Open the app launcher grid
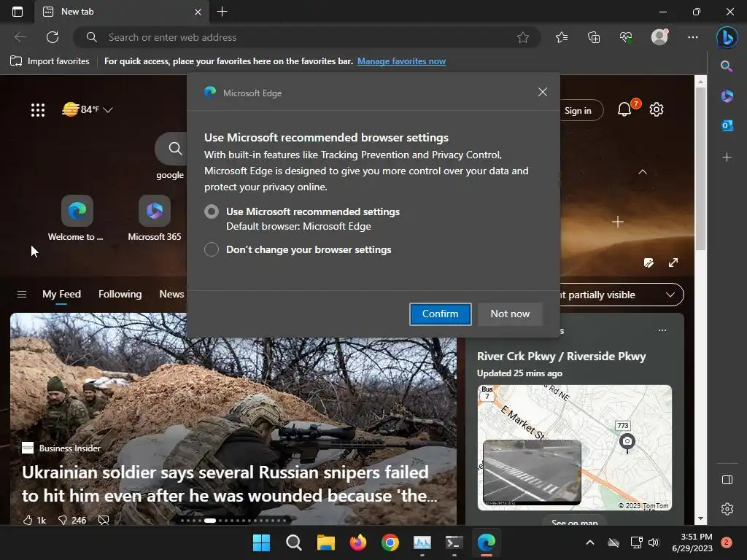This screenshot has height=560, width=747. 38,110
